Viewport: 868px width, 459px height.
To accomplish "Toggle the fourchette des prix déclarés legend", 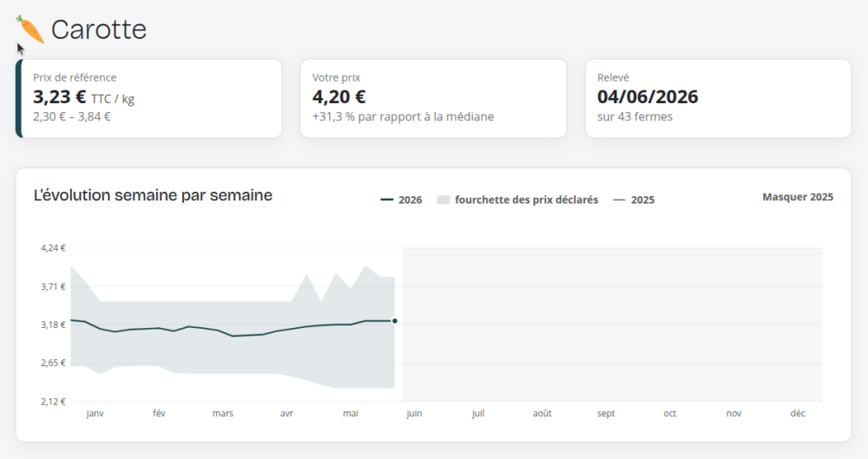I will 517,200.
